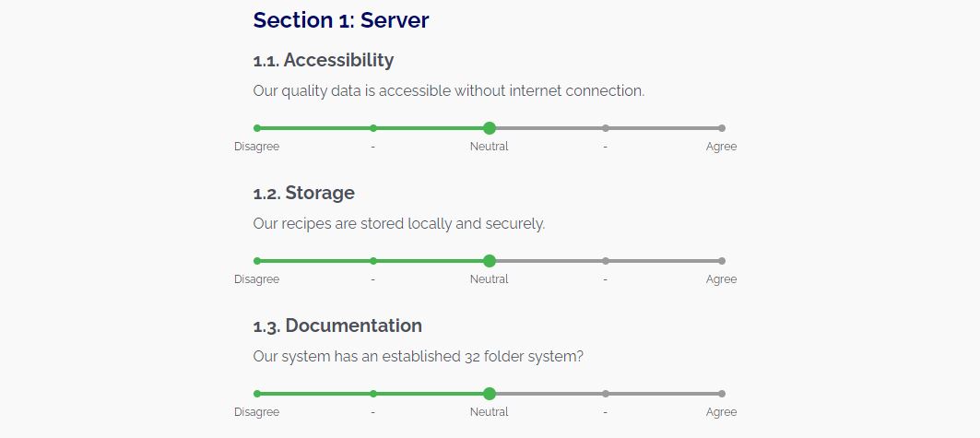Select Documentation stop between Disagree and Neutral
Screen dimensions: 980x438
coord(373,394)
